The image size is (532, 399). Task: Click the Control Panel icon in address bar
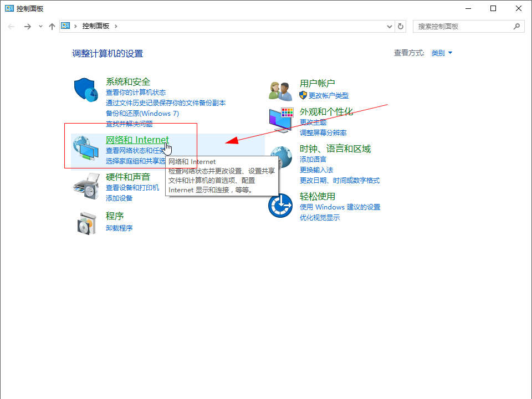coord(65,26)
